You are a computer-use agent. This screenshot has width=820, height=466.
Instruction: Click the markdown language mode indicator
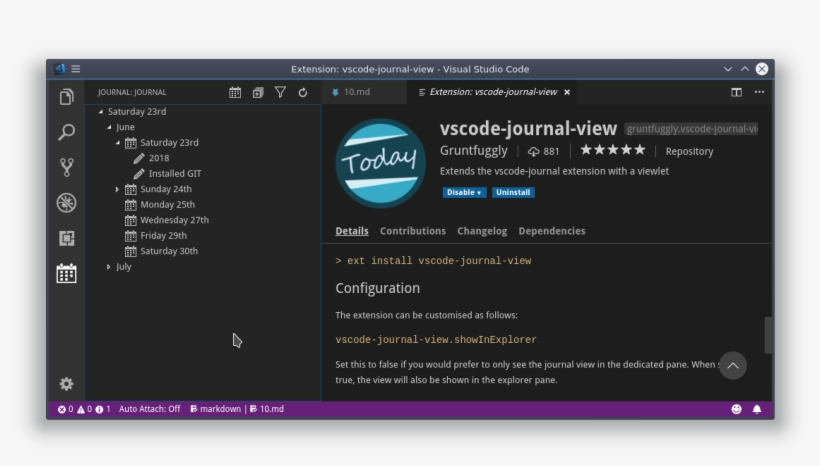(x=215, y=409)
